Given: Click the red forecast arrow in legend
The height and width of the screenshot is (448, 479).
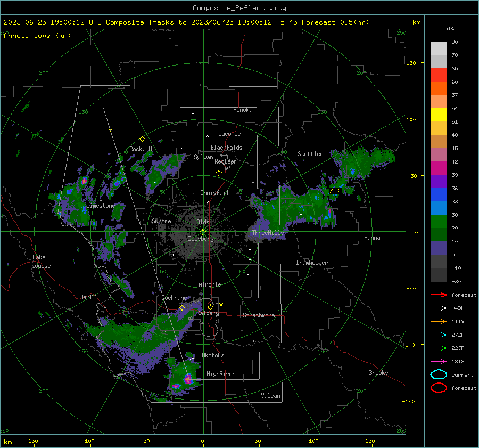Looking at the screenshot, I should coord(439,295).
